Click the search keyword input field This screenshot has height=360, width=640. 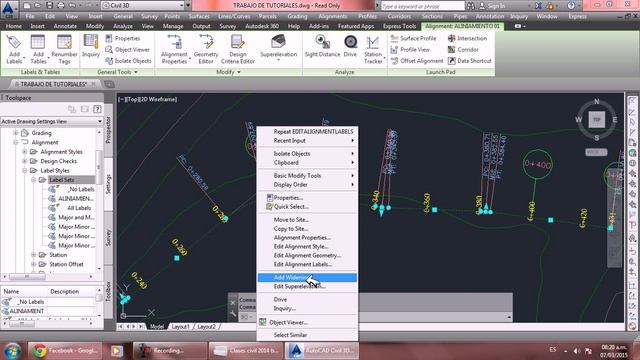422,6
